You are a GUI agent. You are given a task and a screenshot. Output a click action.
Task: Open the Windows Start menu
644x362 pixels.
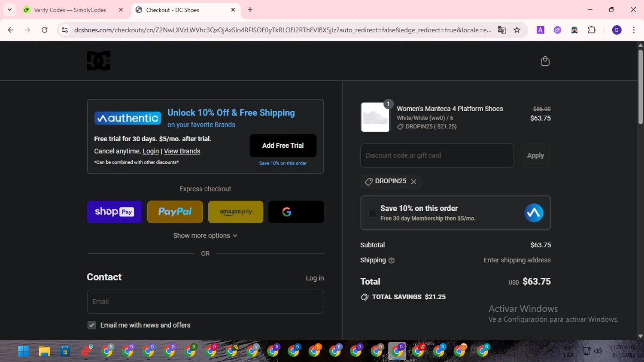tap(23, 351)
